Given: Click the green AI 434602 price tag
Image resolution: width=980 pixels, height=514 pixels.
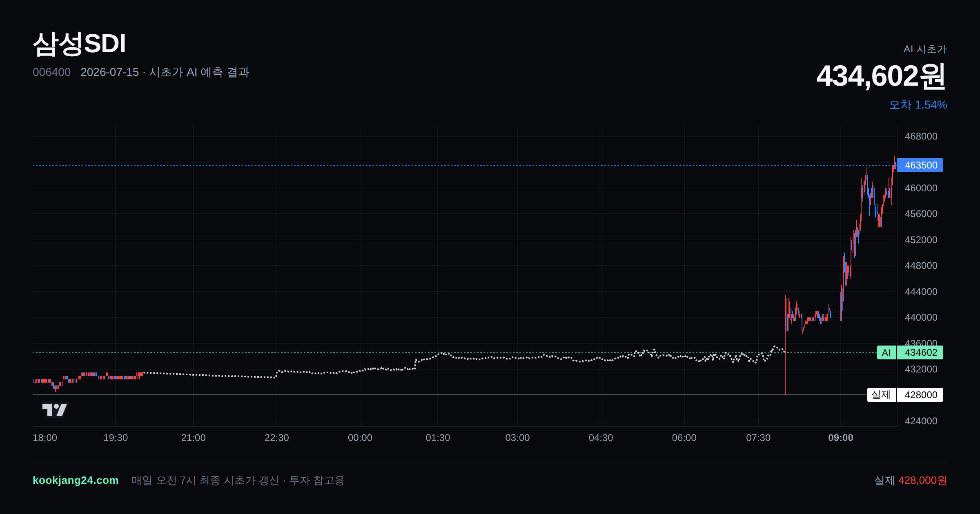Looking at the screenshot, I should click(910, 352).
